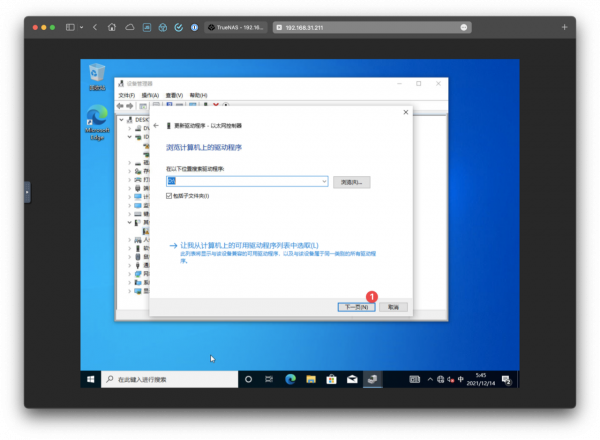600x440 pixels.
Task: Open the Mail app from the taskbar
Action: coord(352,379)
